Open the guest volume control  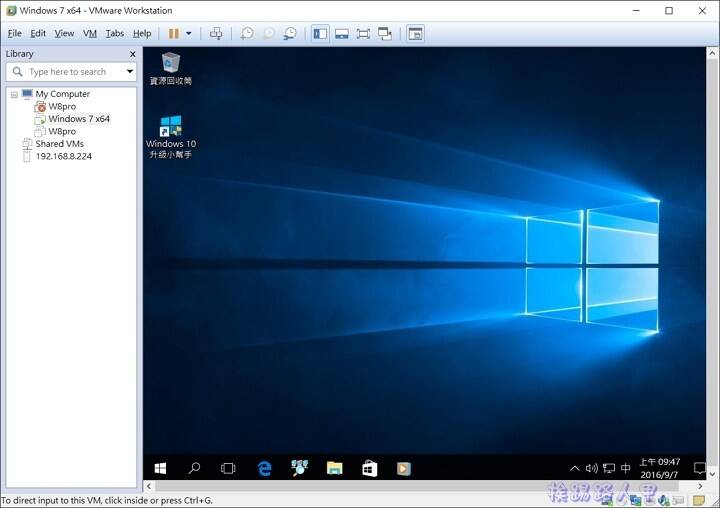pos(591,468)
